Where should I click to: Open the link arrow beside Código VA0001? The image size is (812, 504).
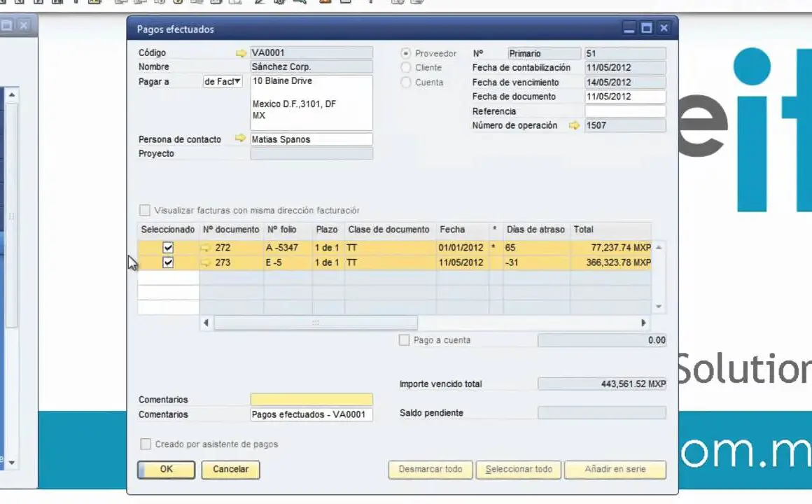point(241,52)
